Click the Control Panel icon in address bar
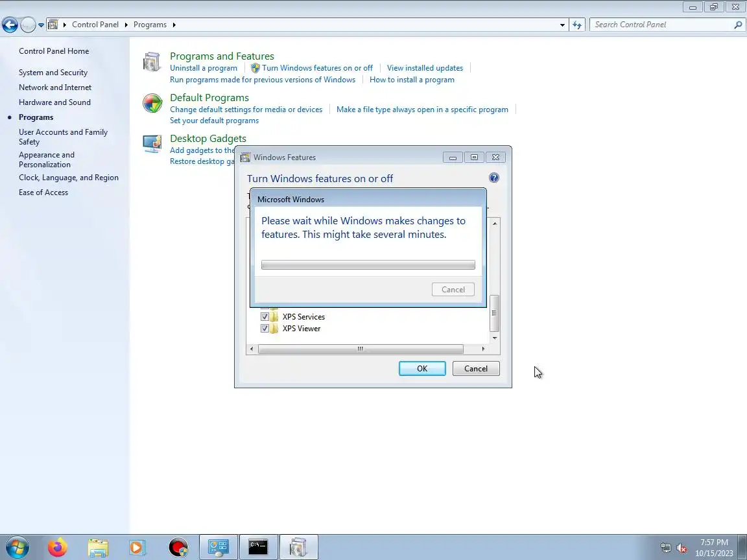 click(53, 24)
